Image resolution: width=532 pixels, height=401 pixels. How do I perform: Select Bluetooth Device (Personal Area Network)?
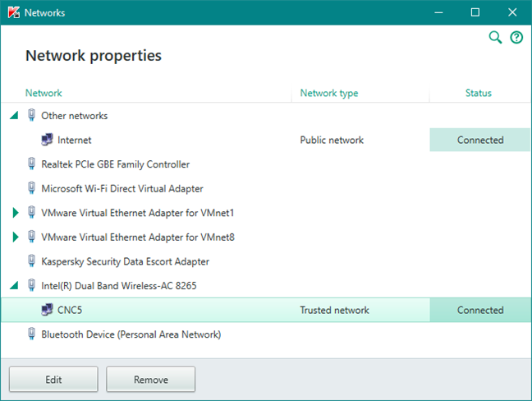(131, 334)
